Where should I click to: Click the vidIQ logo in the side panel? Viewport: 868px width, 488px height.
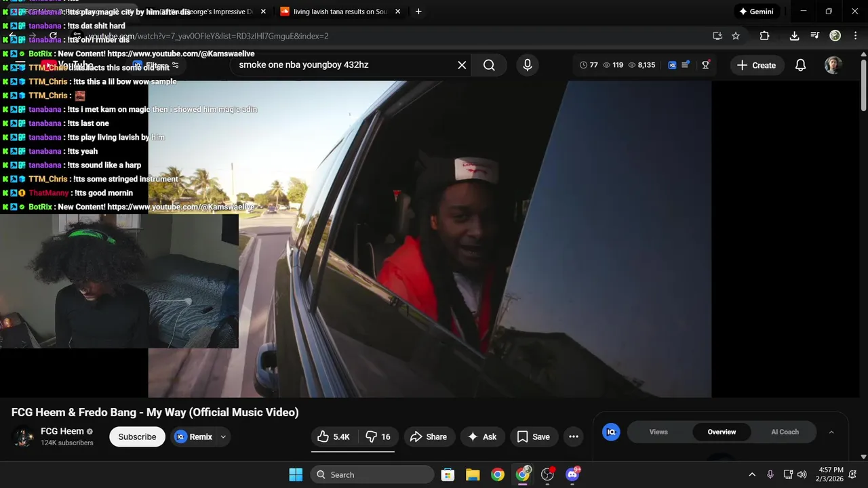pyautogui.click(x=611, y=432)
